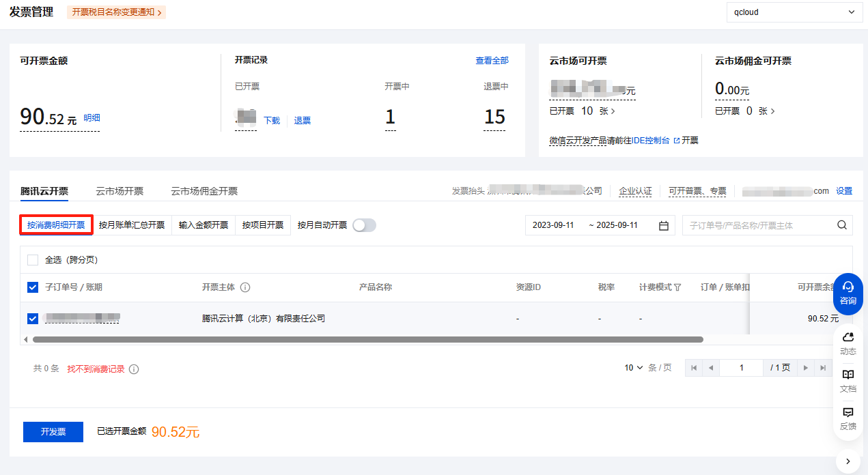Open the 动态 updates sidebar icon
The height and width of the screenshot is (475, 868).
click(848, 343)
